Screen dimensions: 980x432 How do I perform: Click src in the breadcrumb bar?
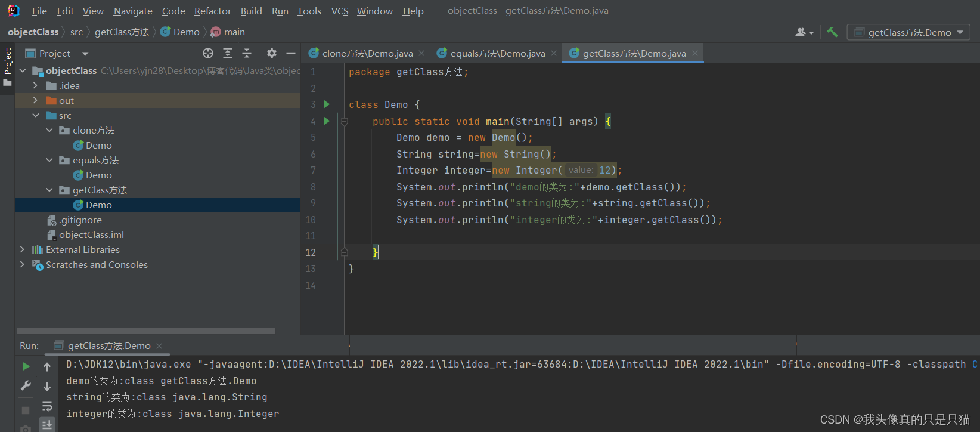76,32
